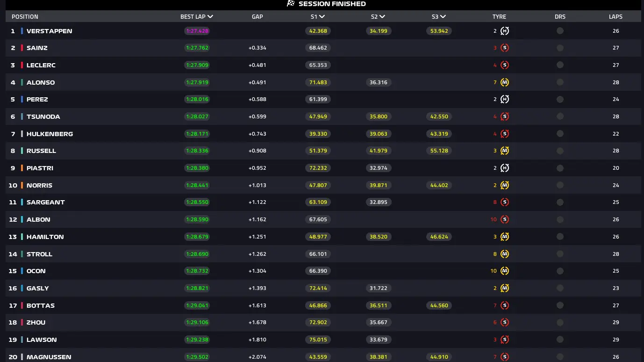Select driver name SARGEANT
This screenshot has width=644, height=362.
coord(46,202)
